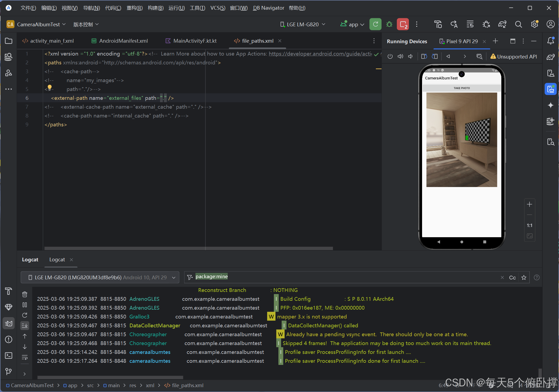Viewport: 559px width, 392px height.
Task: Click emulator volume up icon
Action: 400,56
